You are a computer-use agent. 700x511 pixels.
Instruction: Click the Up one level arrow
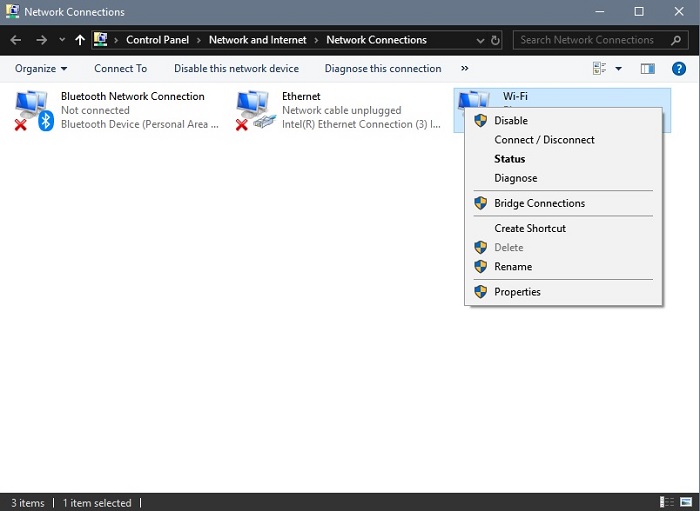pos(80,40)
